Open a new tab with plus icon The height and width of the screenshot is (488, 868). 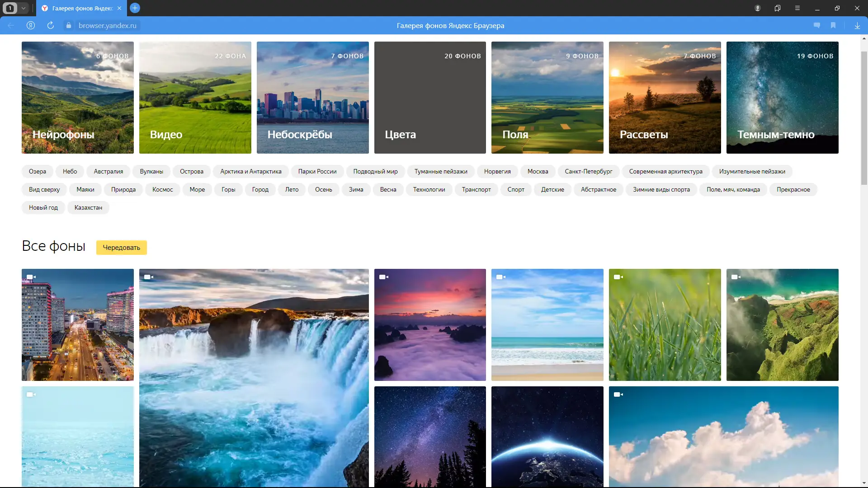135,8
